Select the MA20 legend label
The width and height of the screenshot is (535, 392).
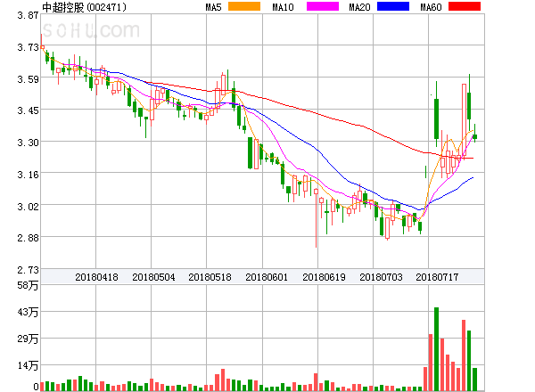point(359,7)
